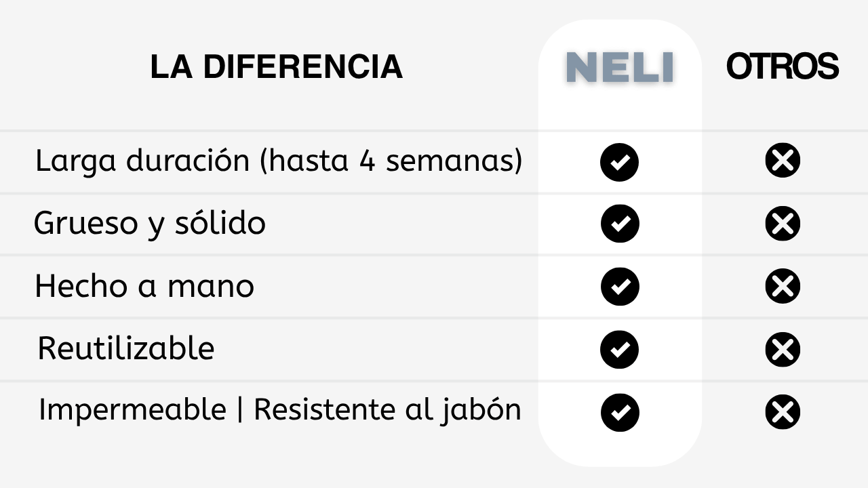
Task: Click the Grueso y sólido label
Action: coord(150,224)
